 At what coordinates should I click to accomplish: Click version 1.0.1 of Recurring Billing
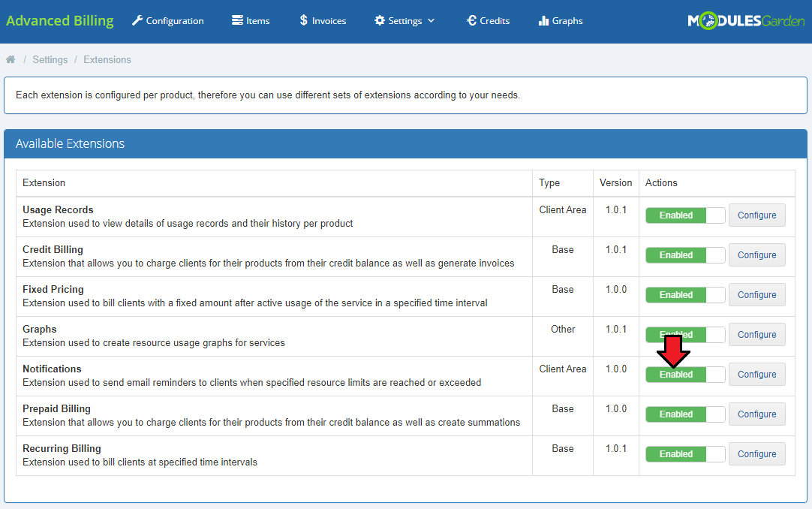[615, 448]
